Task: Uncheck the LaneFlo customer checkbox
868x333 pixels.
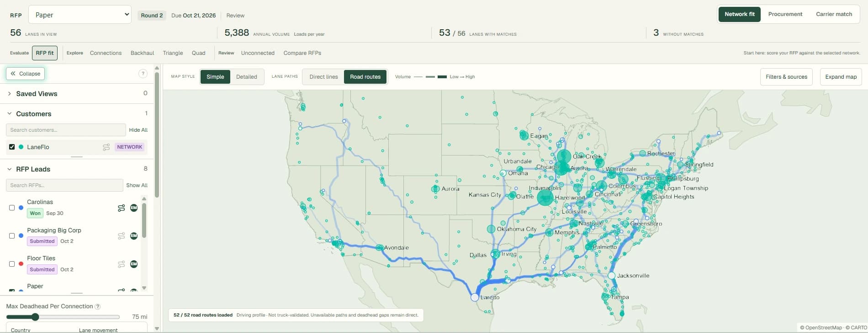Action: tap(12, 147)
